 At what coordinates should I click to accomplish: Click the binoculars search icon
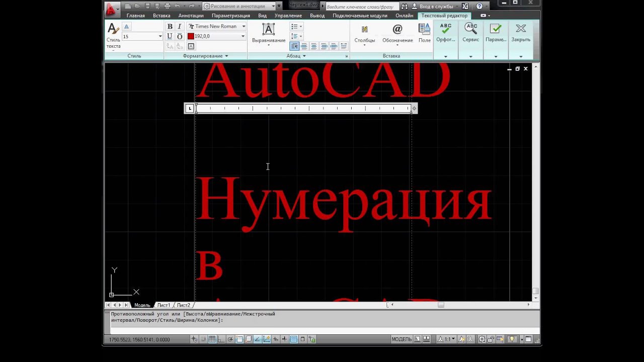click(x=405, y=7)
